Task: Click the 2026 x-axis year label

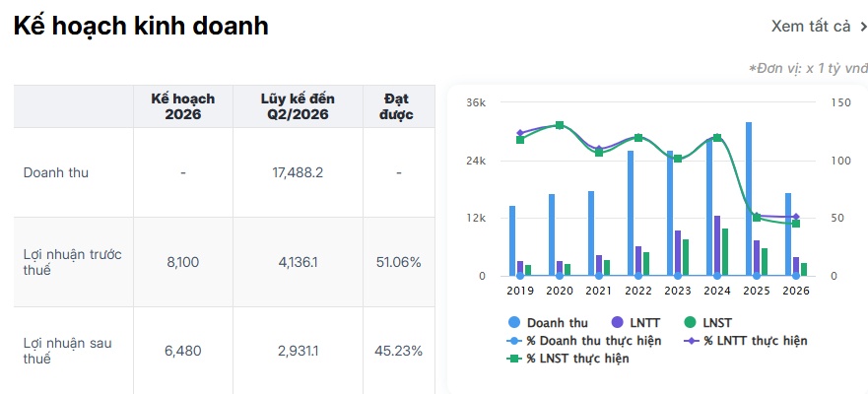Action: tap(796, 292)
